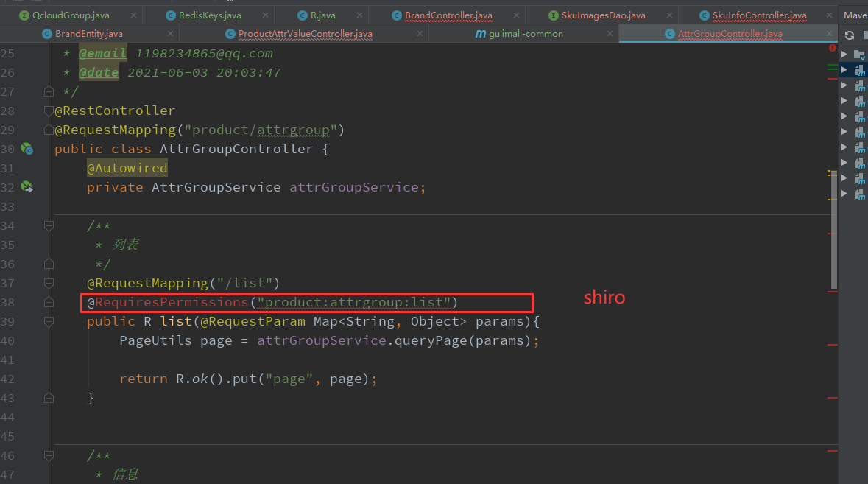The image size is (868, 484).
Task: Expand first Maven project tree node
Action: [x=844, y=55]
